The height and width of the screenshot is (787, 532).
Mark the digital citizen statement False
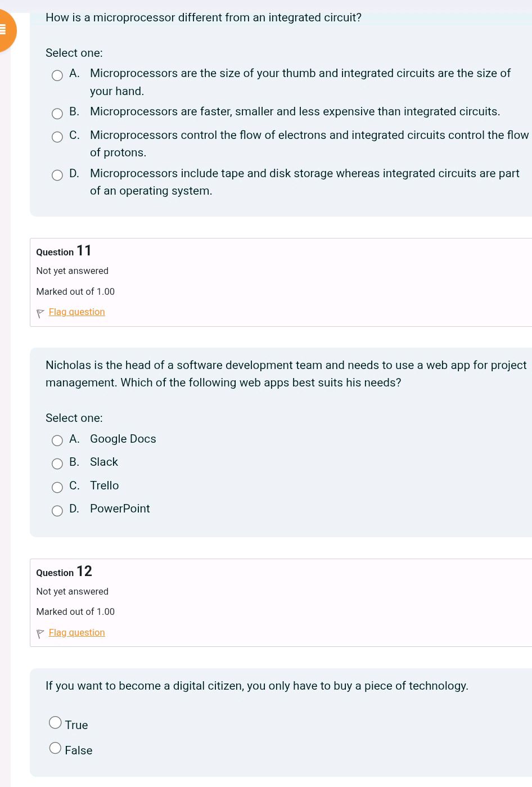(55, 748)
